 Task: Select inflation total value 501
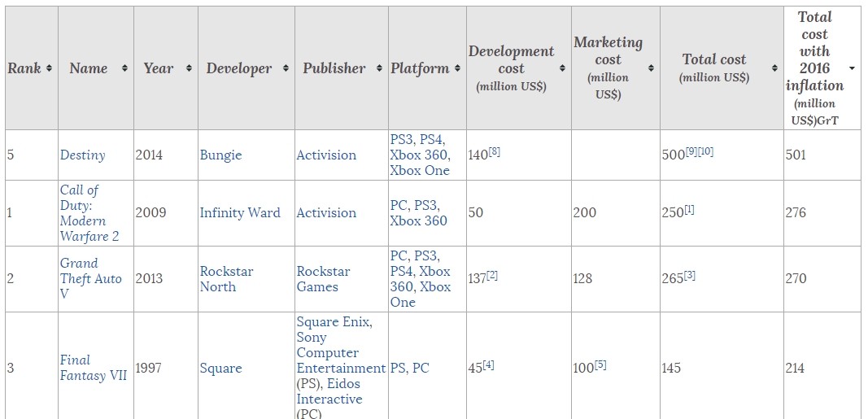pos(796,155)
